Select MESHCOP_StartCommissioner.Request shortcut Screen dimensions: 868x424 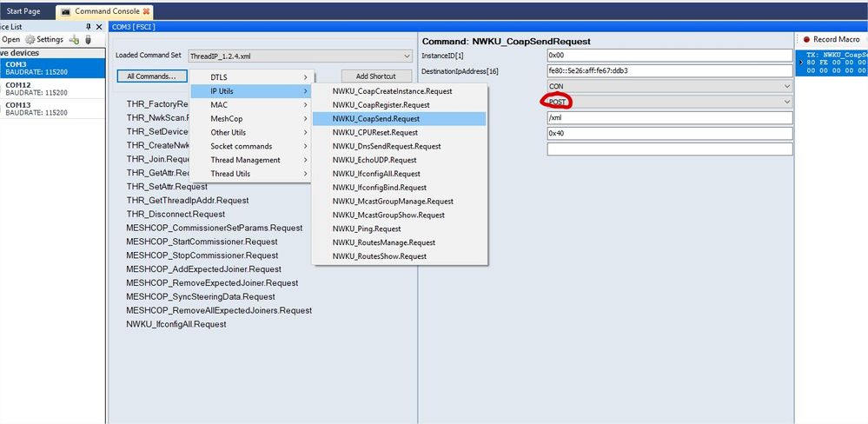(x=202, y=242)
